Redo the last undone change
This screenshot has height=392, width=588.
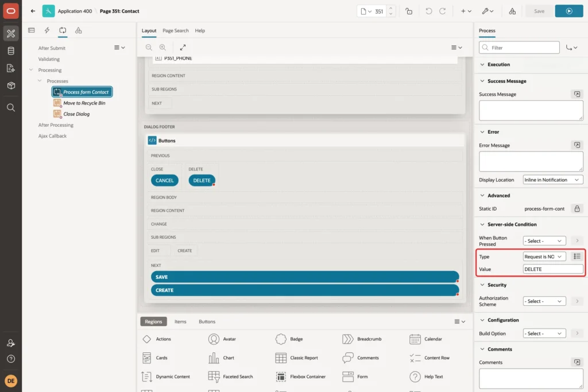click(x=443, y=11)
